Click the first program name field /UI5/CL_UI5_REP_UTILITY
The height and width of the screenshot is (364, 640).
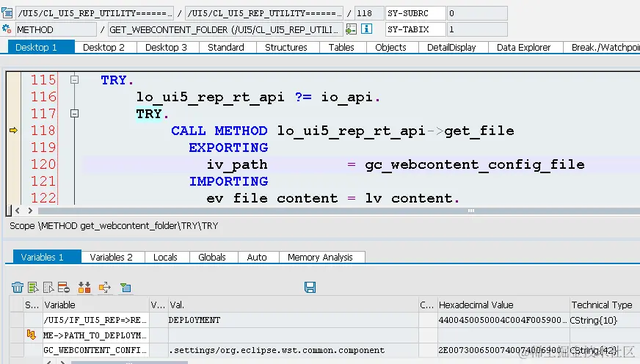(95, 13)
